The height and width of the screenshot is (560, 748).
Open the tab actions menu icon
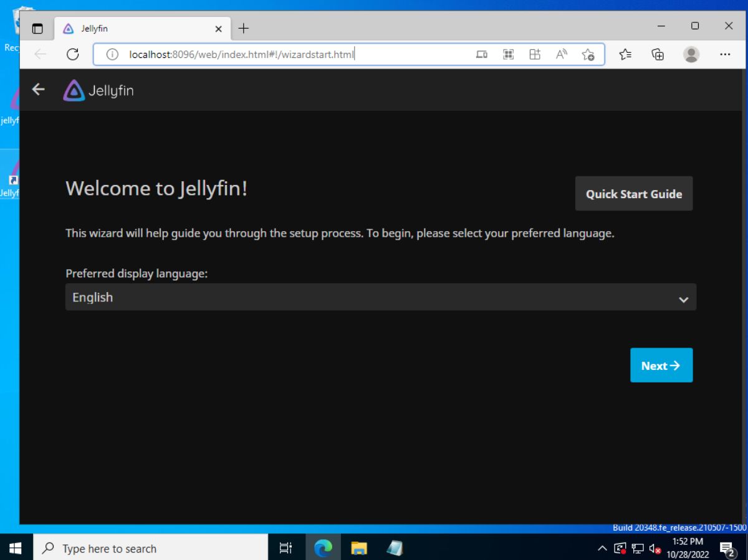(x=37, y=29)
